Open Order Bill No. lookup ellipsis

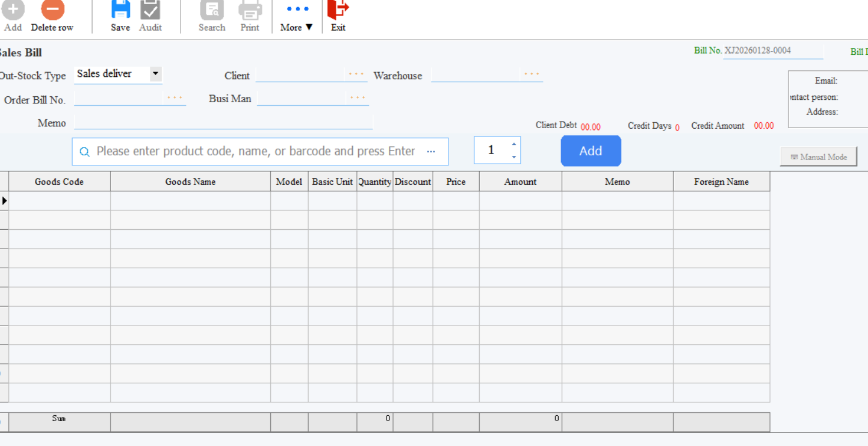pyautogui.click(x=175, y=98)
